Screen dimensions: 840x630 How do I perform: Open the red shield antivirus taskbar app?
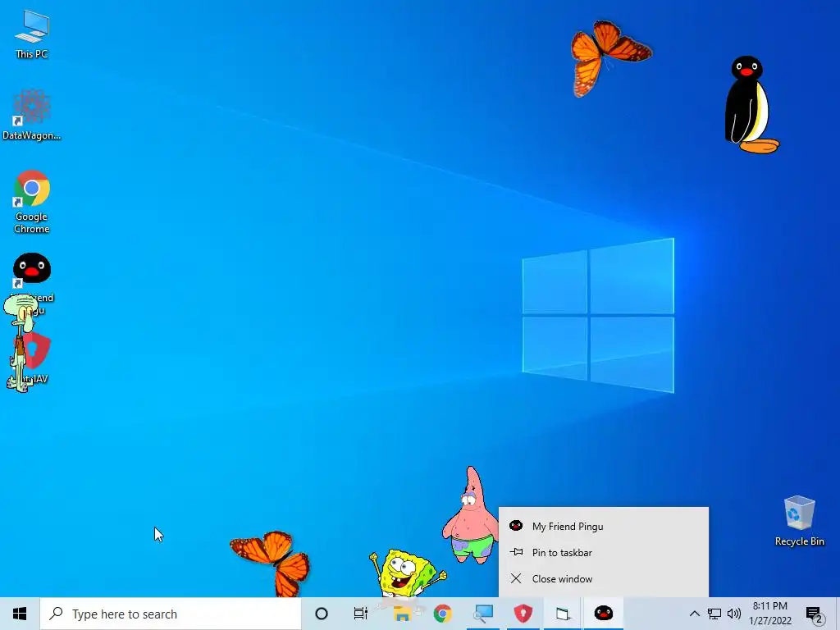pyautogui.click(x=523, y=614)
